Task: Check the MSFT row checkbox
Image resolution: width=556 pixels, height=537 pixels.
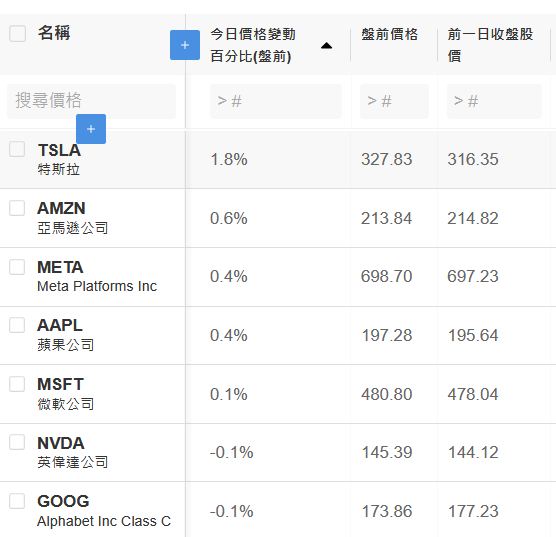Action: tap(17, 384)
